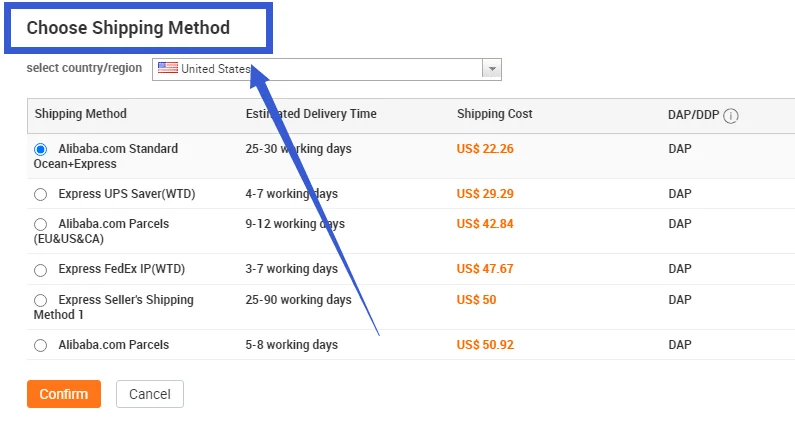
Task: Pick Express Seller's Shipping Method 1
Action: pos(41,300)
